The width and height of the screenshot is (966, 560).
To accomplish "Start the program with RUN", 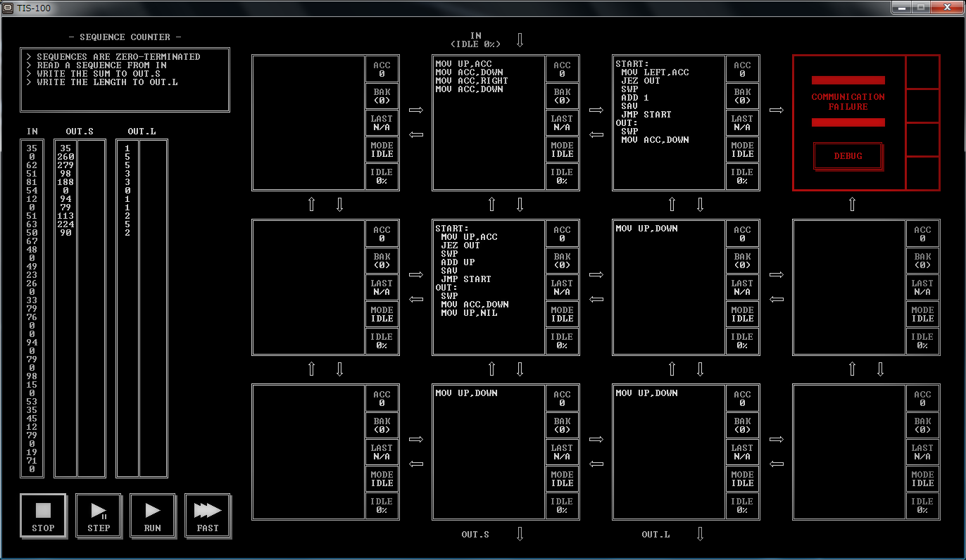I will click(x=153, y=516).
